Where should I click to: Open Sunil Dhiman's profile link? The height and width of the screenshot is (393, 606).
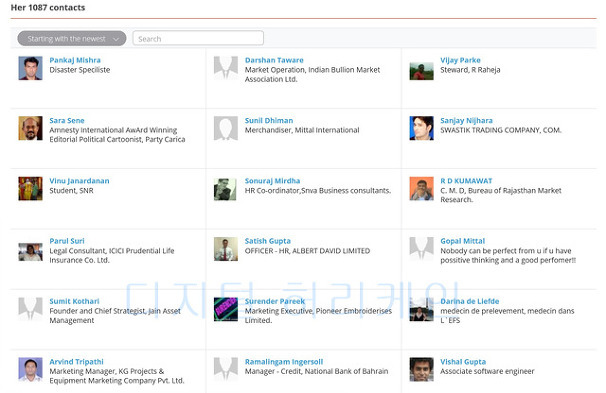click(x=269, y=121)
